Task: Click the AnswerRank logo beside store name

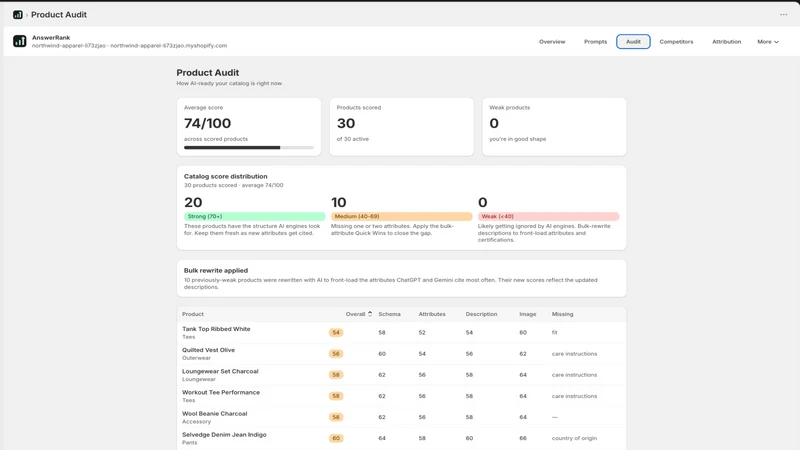Action: pyautogui.click(x=20, y=41)
